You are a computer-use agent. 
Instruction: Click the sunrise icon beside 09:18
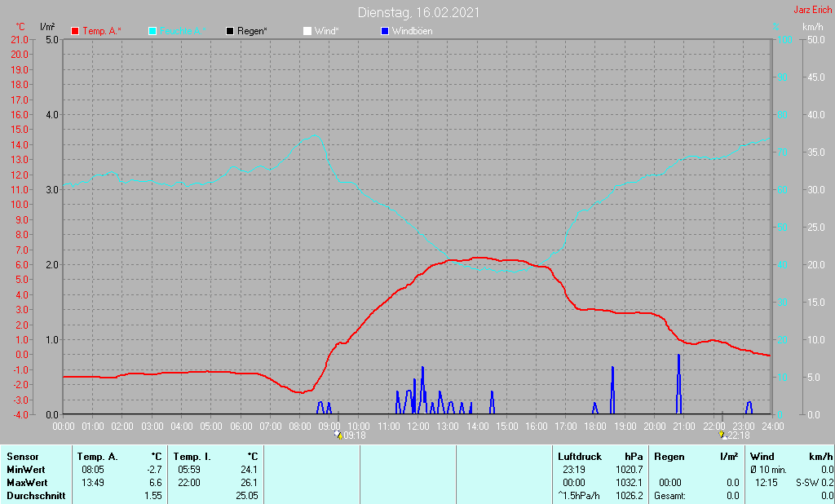[338, 435]
